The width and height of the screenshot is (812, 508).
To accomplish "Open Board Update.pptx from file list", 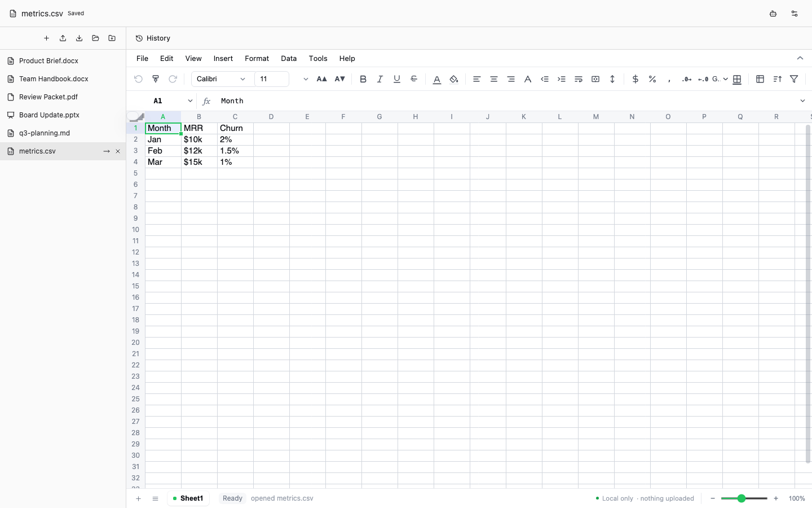I will tap(63, 115).
